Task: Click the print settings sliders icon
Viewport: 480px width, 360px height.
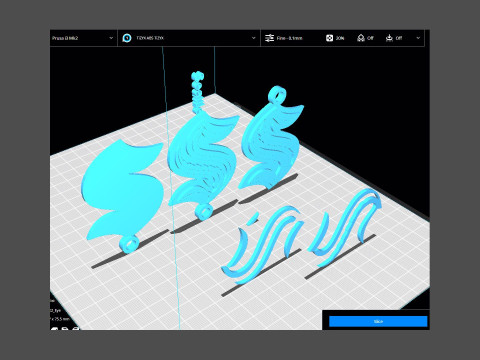Action: 269,38
